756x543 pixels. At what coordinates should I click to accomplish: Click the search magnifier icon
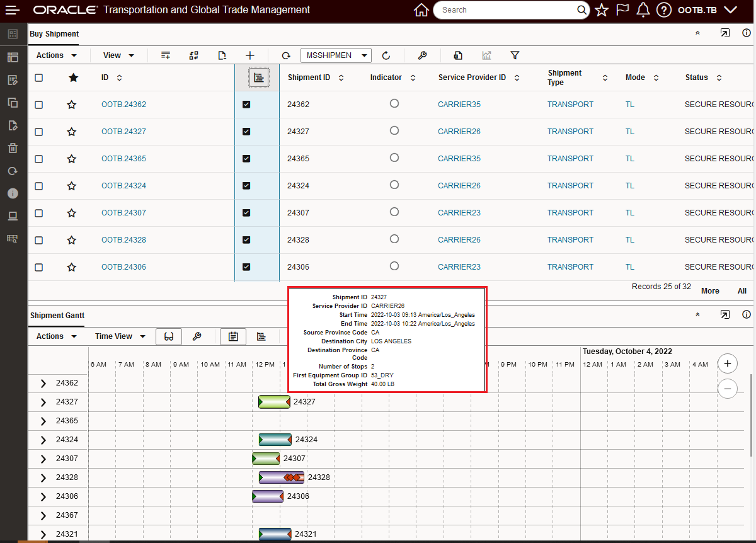point(582,10)
